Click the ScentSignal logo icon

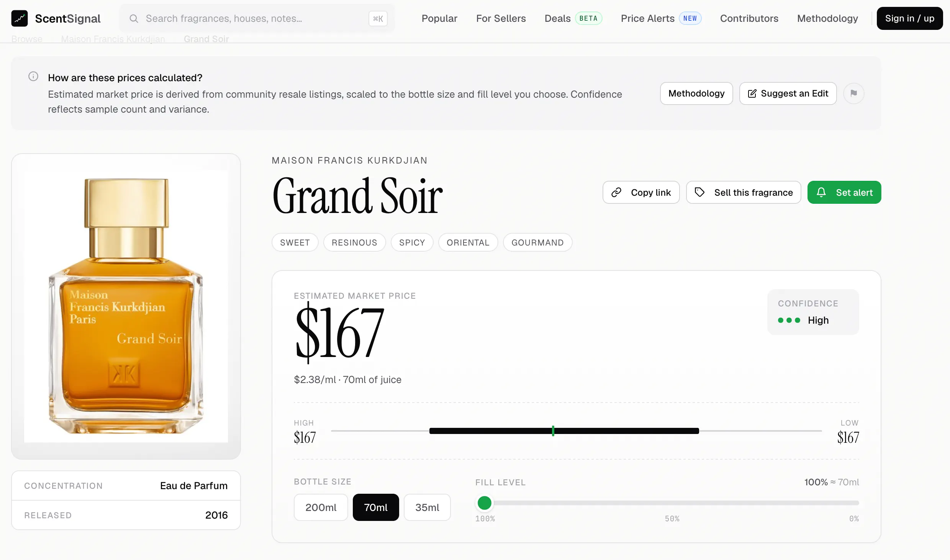click(20, 18)
